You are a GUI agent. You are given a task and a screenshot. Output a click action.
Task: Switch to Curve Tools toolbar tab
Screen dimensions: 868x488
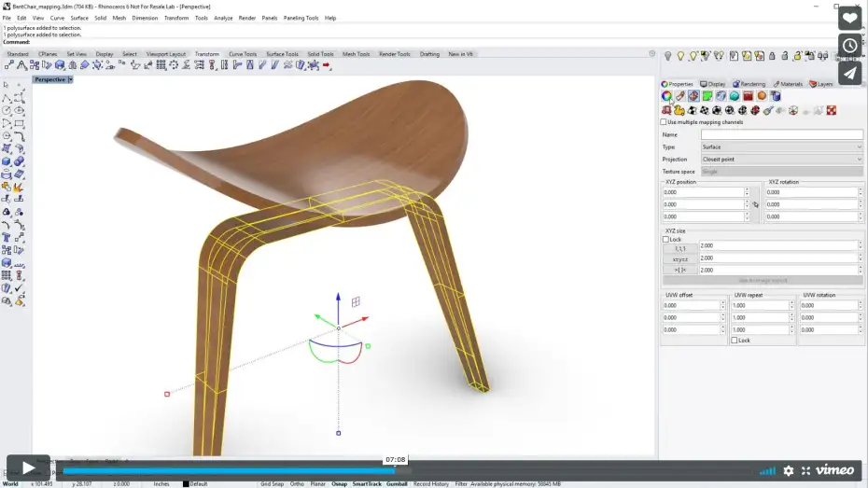point(243,54)
